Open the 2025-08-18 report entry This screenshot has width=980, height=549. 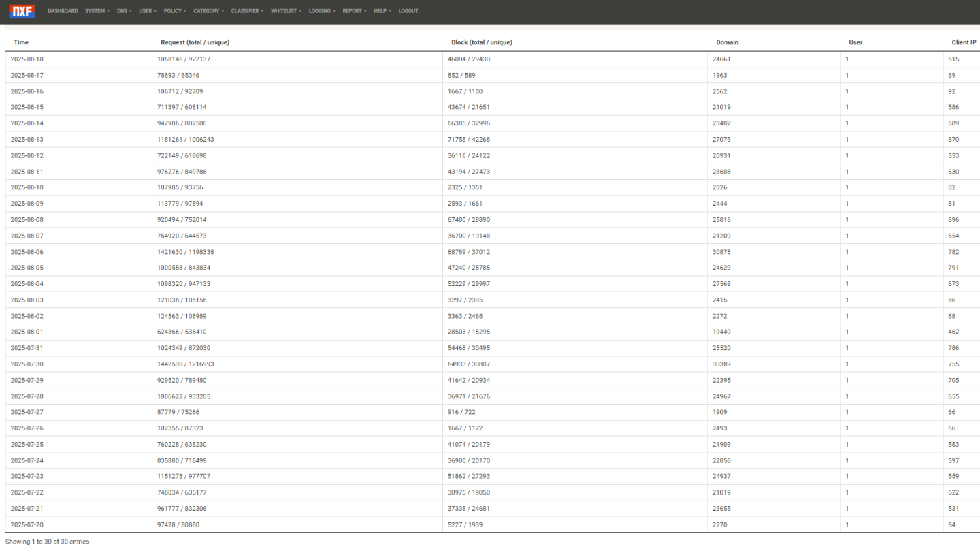[x=27, y=59]
